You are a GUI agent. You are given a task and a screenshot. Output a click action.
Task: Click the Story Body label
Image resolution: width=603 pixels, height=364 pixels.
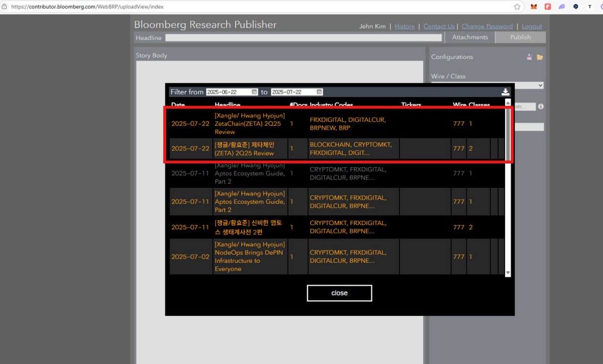[x=151, y=55]
